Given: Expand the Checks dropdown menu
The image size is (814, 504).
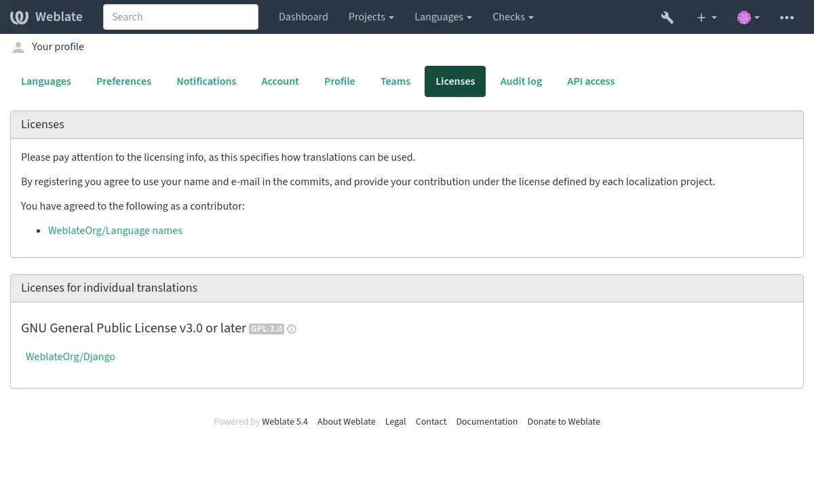Looking at the screenshot, I should point(513,17).
